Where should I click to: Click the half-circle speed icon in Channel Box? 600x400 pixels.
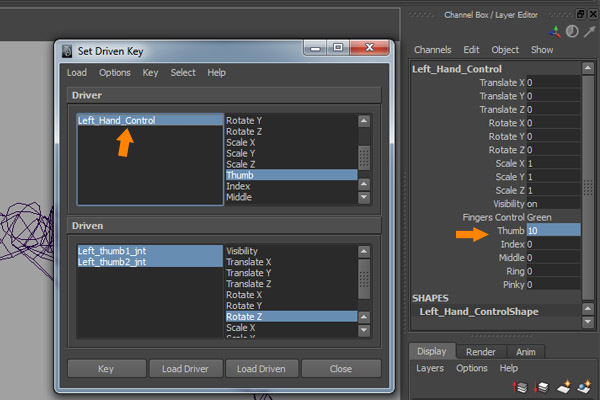(x=572, y=31)
